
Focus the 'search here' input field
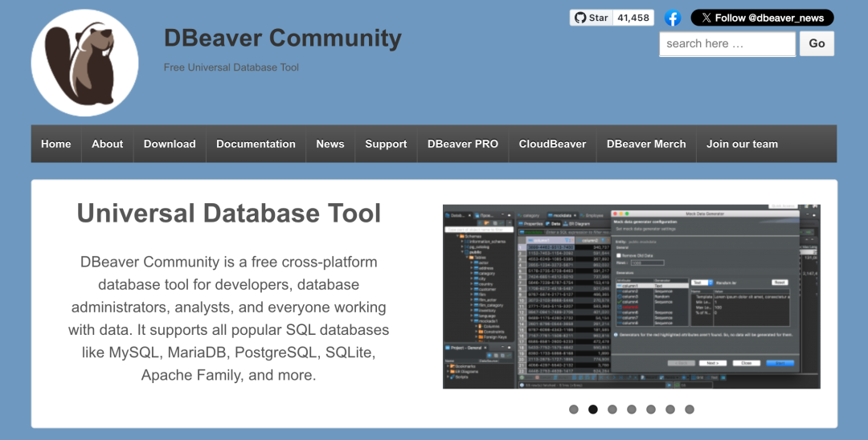coord(727,43)
